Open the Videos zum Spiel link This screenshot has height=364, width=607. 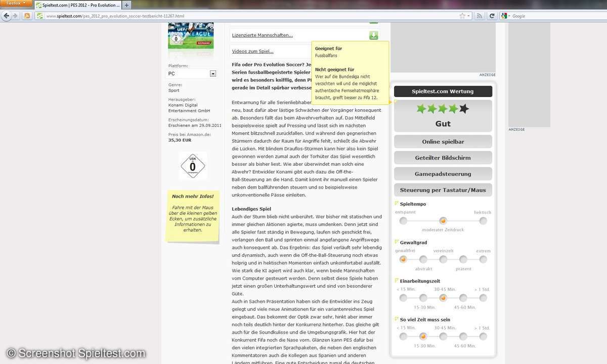click(252, 51)
